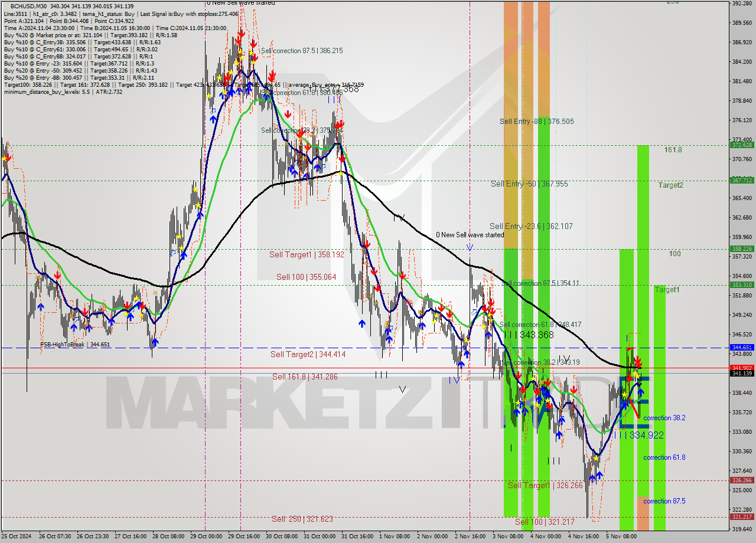Screen dimensions: 756x543
Task: Select the '1 Nov 08:00' time axis label
Action: coord(395,537)
